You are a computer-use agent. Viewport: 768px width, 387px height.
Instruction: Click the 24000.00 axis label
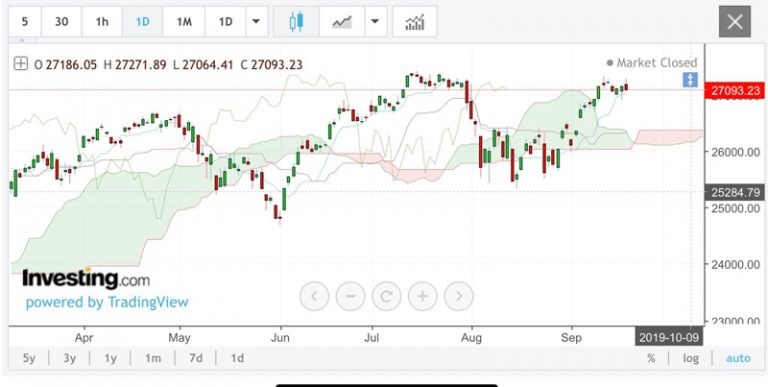point(735,265)
